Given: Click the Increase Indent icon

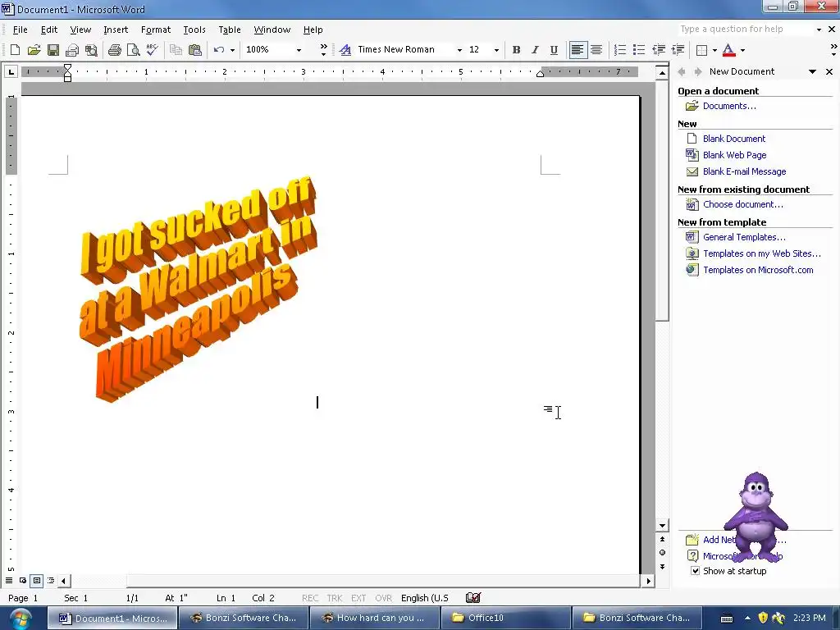Looking at the screenshot, I should pyautogui.click(x=678, y=50).
